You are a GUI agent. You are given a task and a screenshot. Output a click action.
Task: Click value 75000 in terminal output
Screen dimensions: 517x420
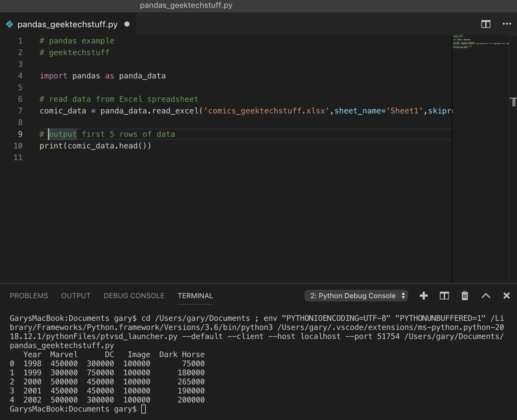click(193, 364)
